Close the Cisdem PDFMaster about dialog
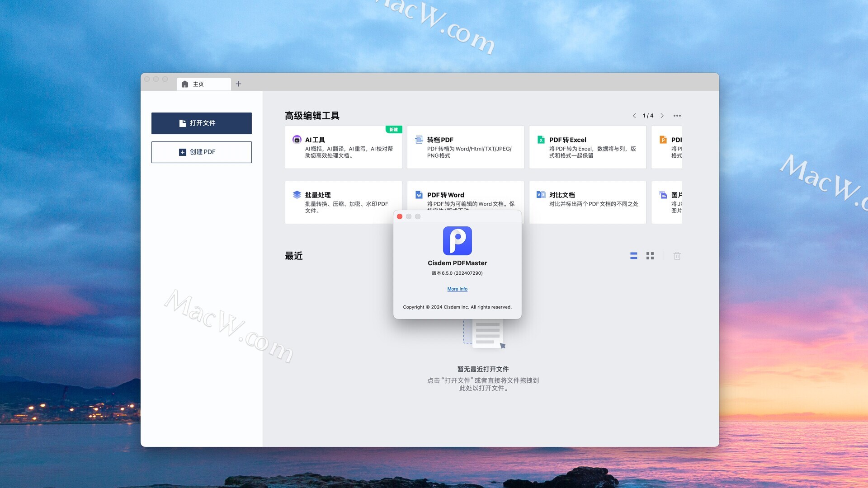 pos(400,216)
